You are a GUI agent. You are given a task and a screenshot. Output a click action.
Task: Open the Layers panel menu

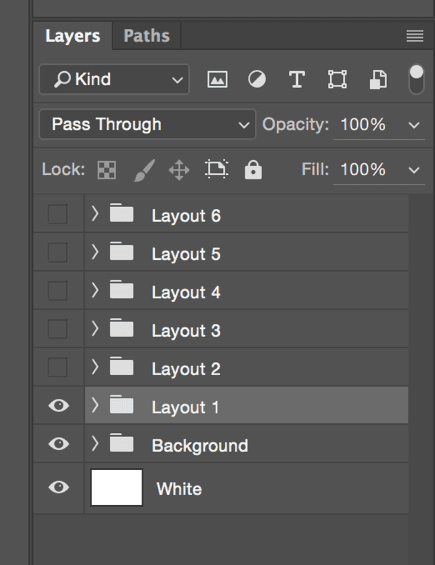(415, 36)
